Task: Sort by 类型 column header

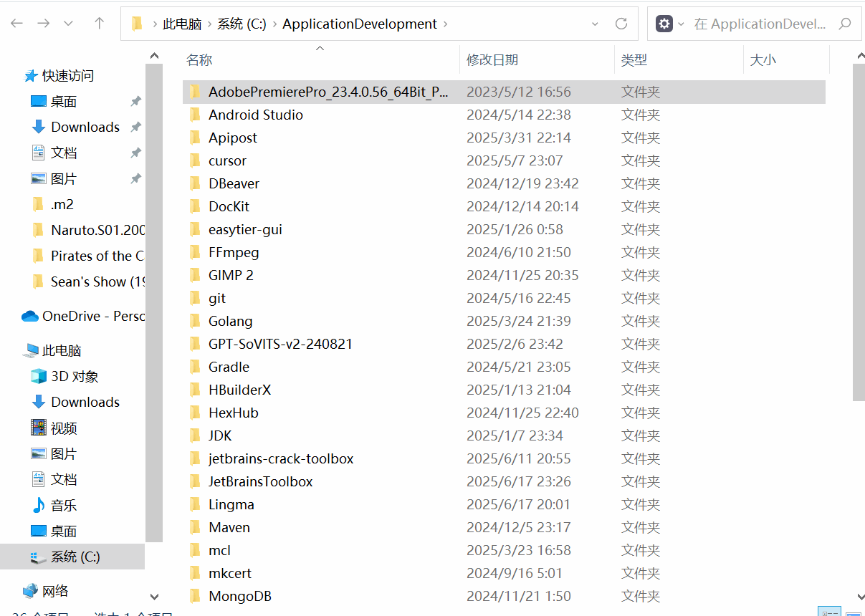Action: 634,60
